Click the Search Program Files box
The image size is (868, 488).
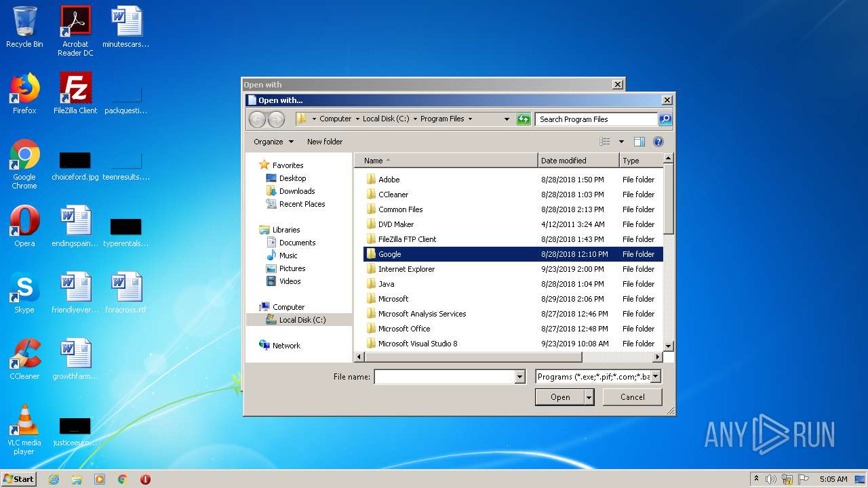point(597,119)
